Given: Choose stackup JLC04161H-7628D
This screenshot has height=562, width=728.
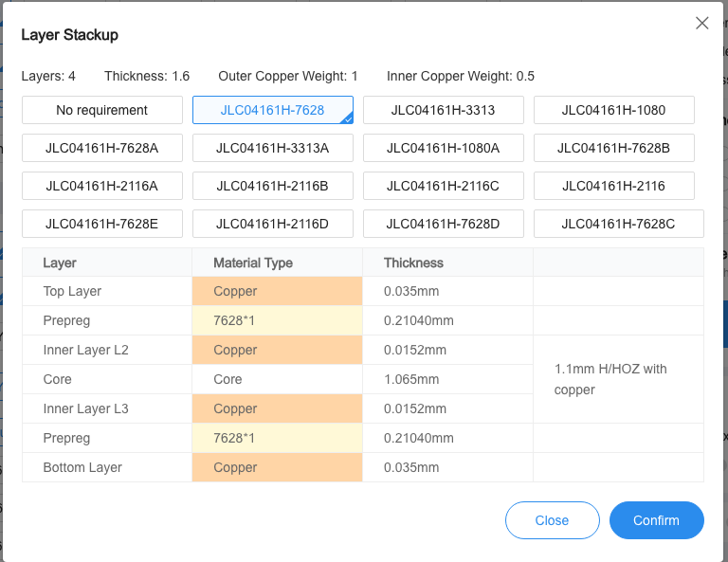Looking at the screenshot, I should (444, 224).
